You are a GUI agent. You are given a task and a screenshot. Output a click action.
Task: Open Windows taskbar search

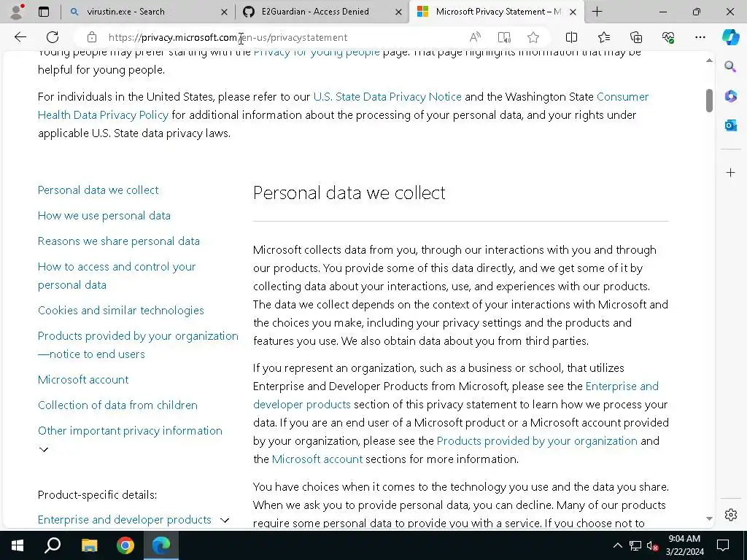[53, 545]
